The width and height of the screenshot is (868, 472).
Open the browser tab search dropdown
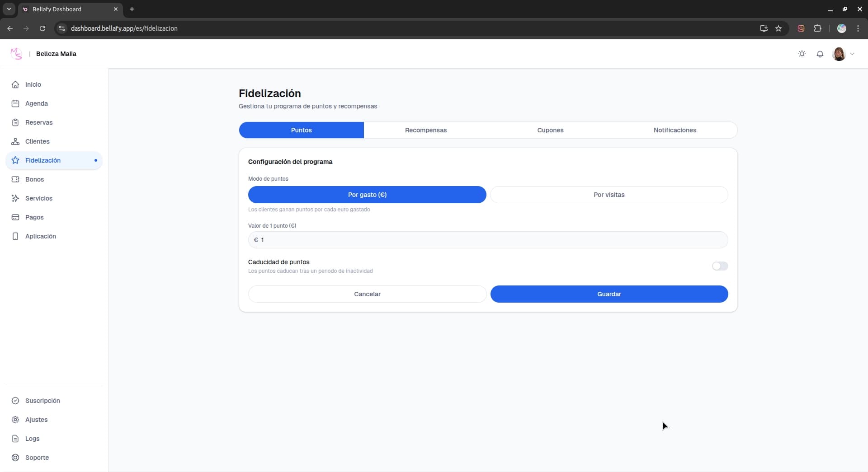pyautogui.click(x=9, y=9)
